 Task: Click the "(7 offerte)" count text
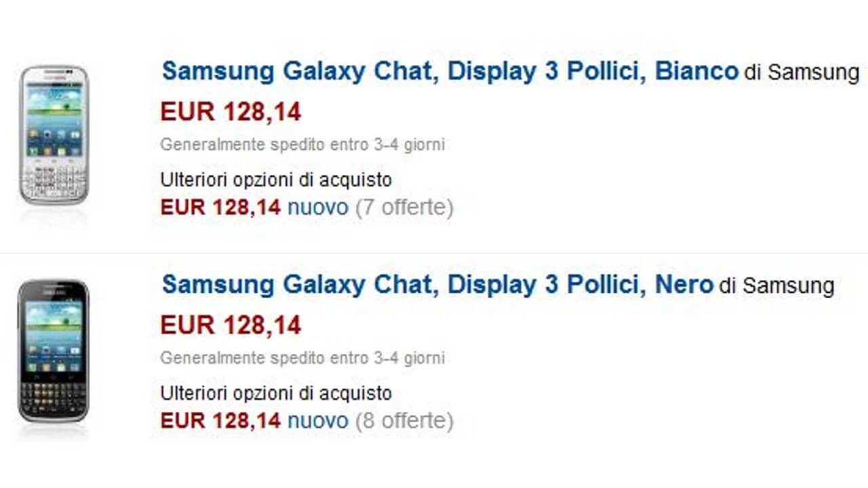404,207
